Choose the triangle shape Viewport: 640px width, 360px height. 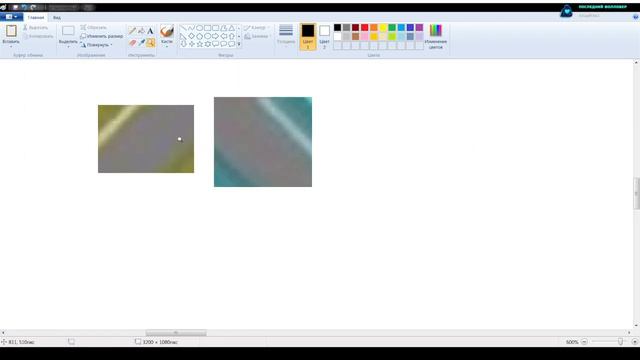click(x=231, y=28)
